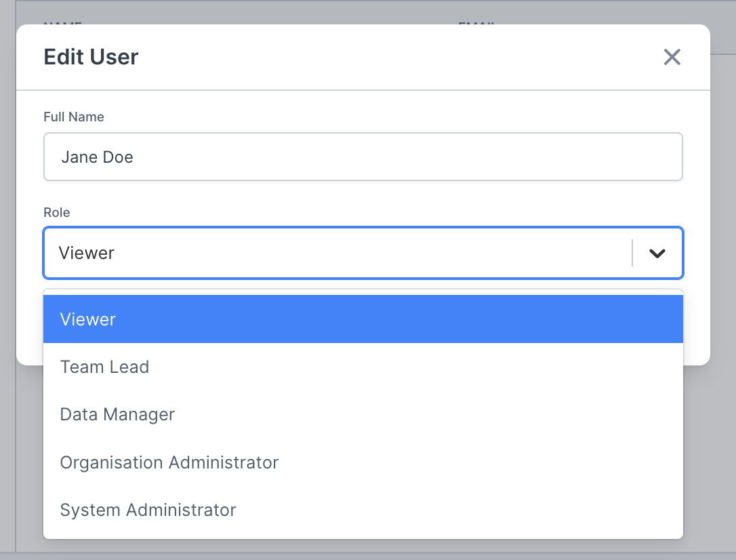
Task: Click the Full Name label
Action: pos(74,117)
